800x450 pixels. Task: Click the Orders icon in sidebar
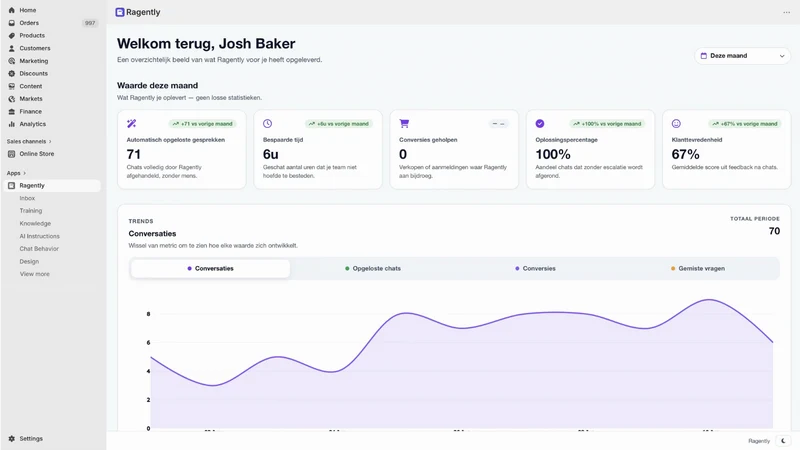click(x=12, y=23)
